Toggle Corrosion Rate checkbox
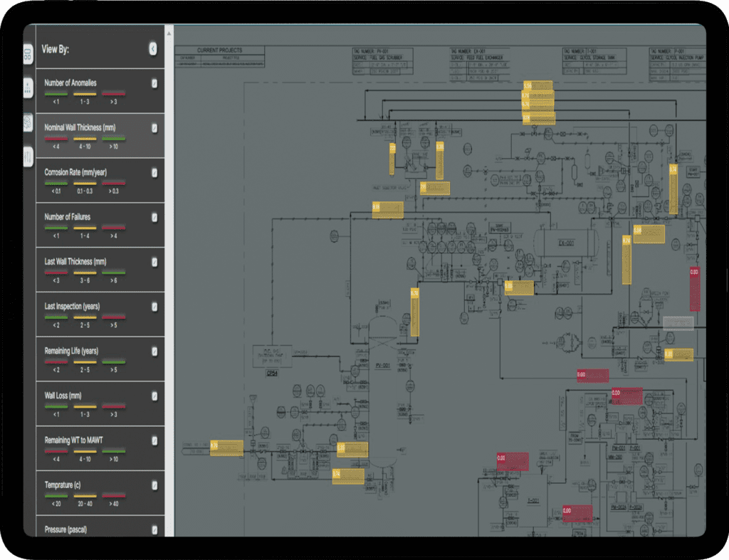729x560 pixels. 154,173
